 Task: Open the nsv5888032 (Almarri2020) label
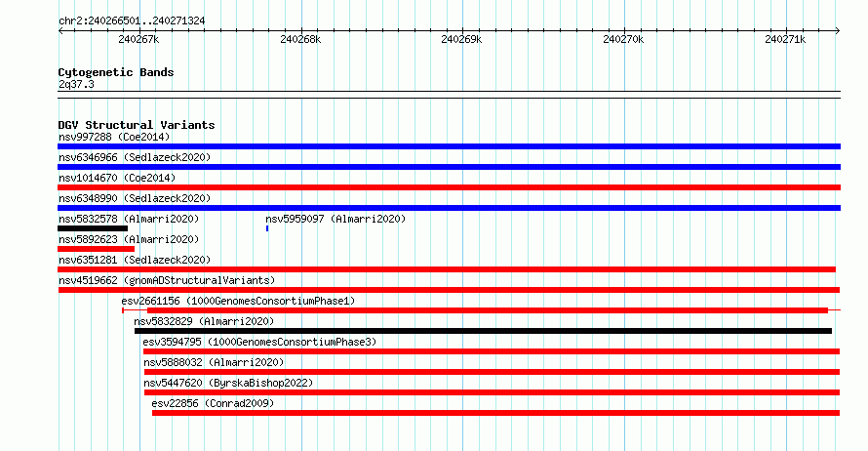click(x=214, y=362)
